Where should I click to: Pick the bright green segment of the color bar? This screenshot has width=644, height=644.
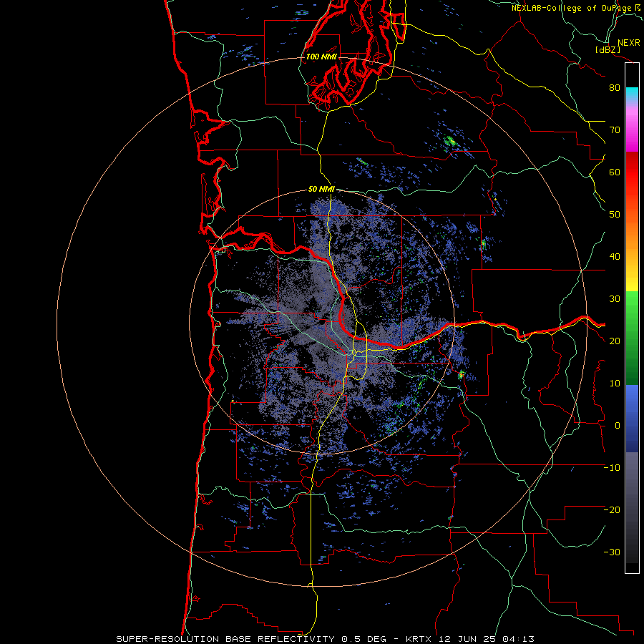tap(632, 304)
